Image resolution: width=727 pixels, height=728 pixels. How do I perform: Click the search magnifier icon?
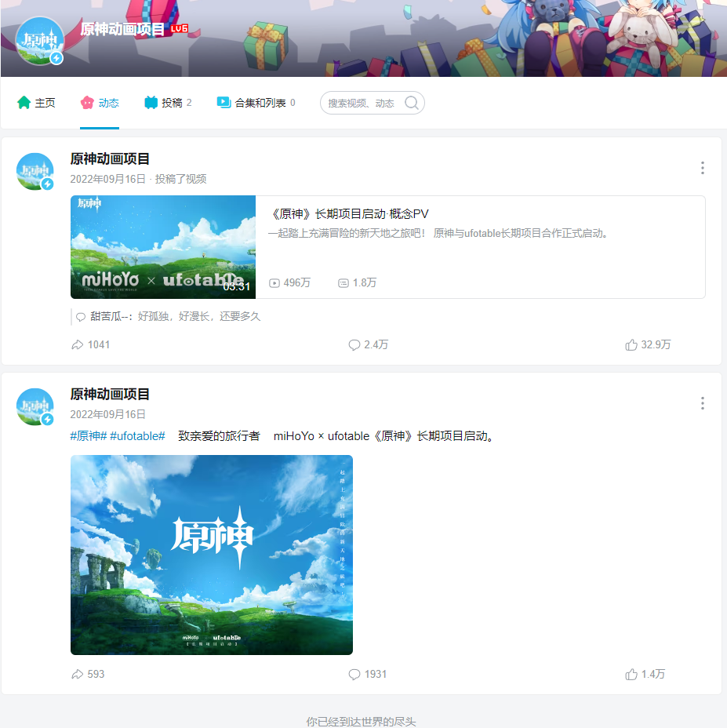(x=411, y=103)
